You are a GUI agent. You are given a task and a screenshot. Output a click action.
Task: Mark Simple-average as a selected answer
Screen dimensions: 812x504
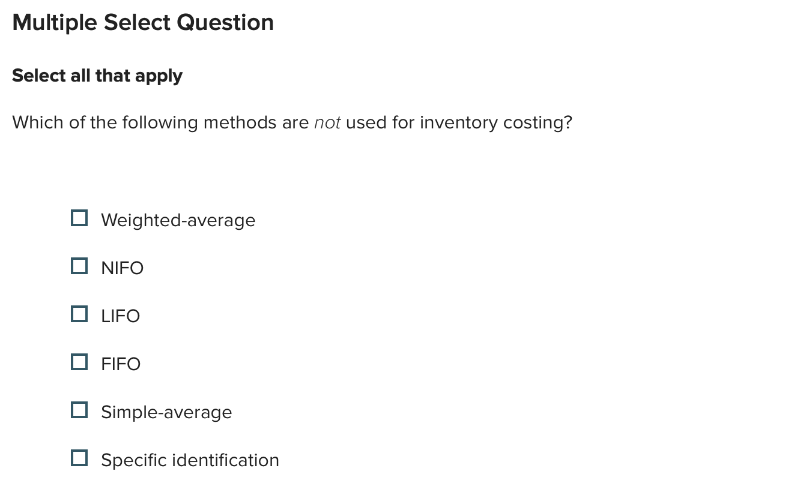click(x=79, y=410)
